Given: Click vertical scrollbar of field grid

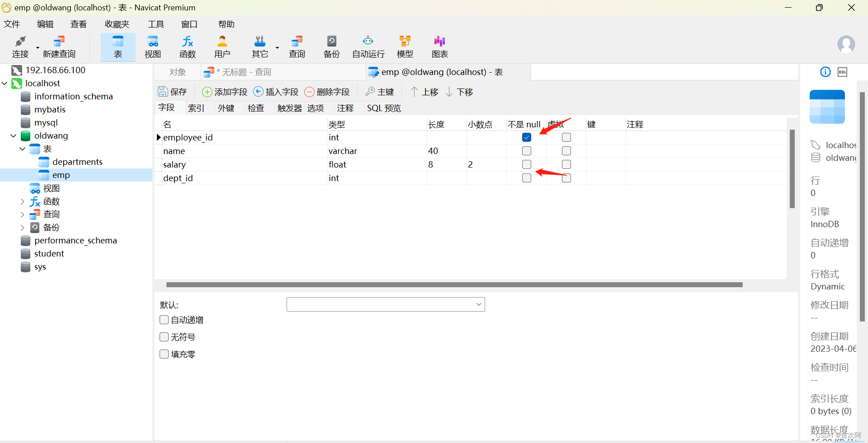Looking at the screenshot, I should click(x=792, y=168).
